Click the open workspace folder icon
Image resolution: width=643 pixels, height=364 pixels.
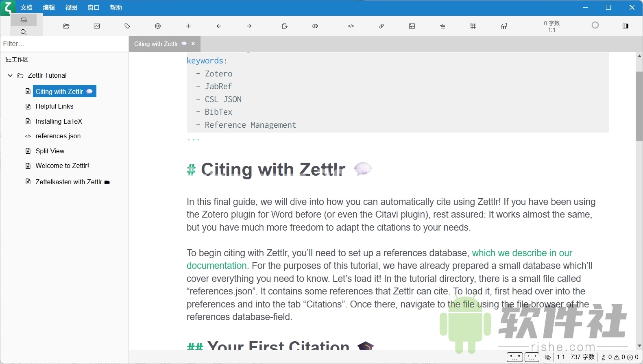[66, 26]
